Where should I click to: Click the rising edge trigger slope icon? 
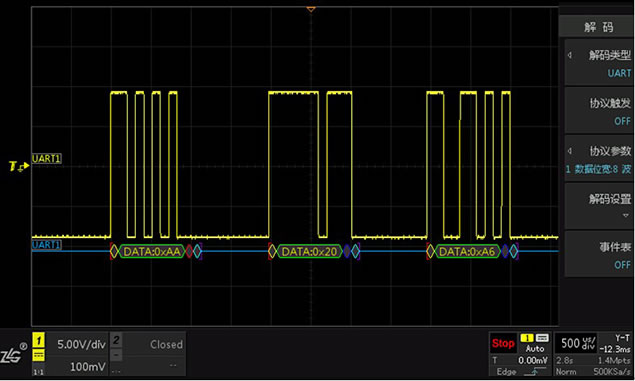point(535,371)
